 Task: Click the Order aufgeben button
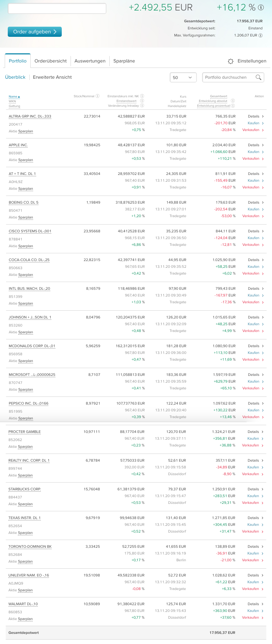pos(35,32)
